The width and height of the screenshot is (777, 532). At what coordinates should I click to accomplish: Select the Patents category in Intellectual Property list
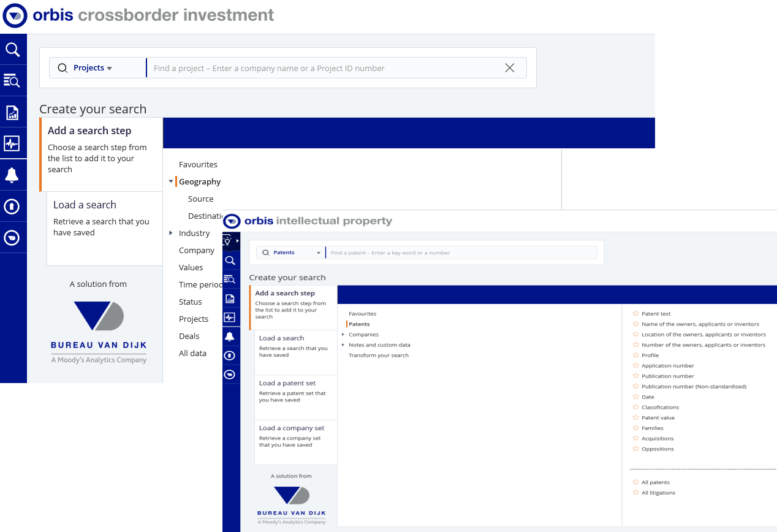[x=359, y=324]
